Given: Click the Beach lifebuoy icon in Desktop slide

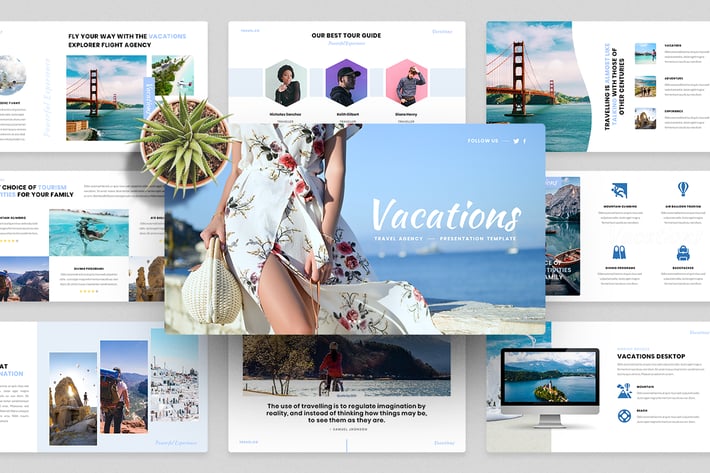Looking at the screenshot, I should tap(624, 416).
